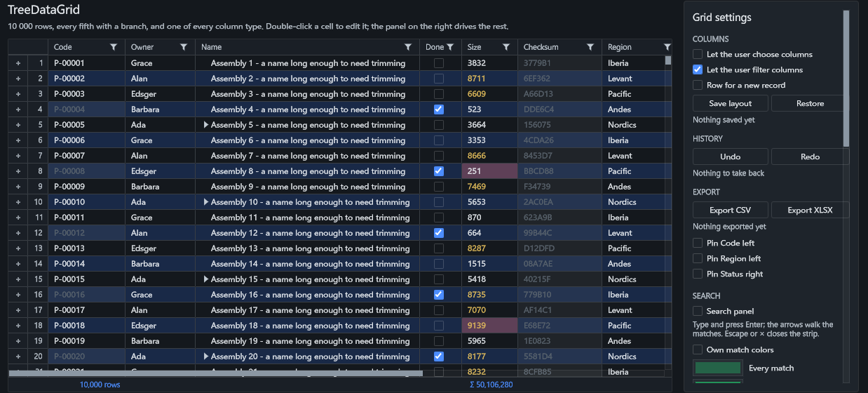Expand row 12 with the plus icon
Image resolution: width=868 pixels, height=393 pixels.
coord(18,233)
